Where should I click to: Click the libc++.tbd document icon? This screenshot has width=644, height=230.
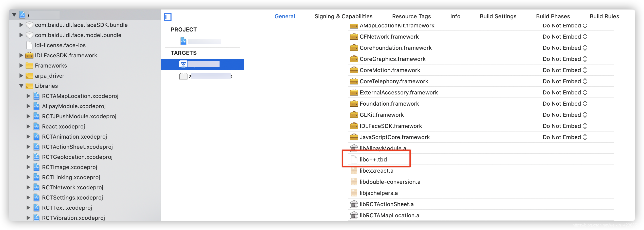tap(354, 159)
